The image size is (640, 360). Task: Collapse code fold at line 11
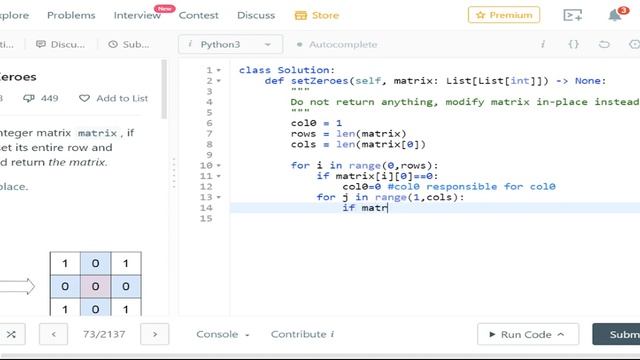[x=219, y=176]
